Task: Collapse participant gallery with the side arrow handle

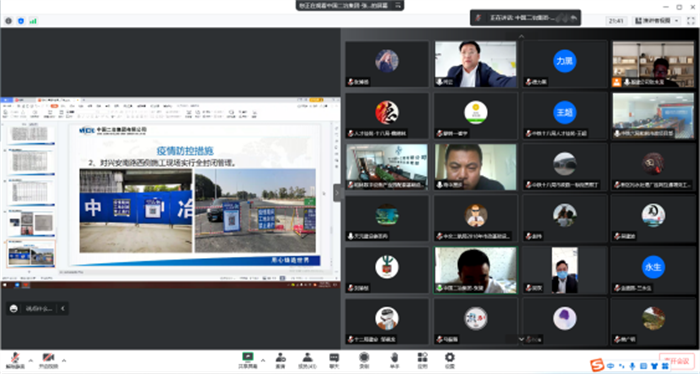Action: pyautogui.click(x=337, y=193)
